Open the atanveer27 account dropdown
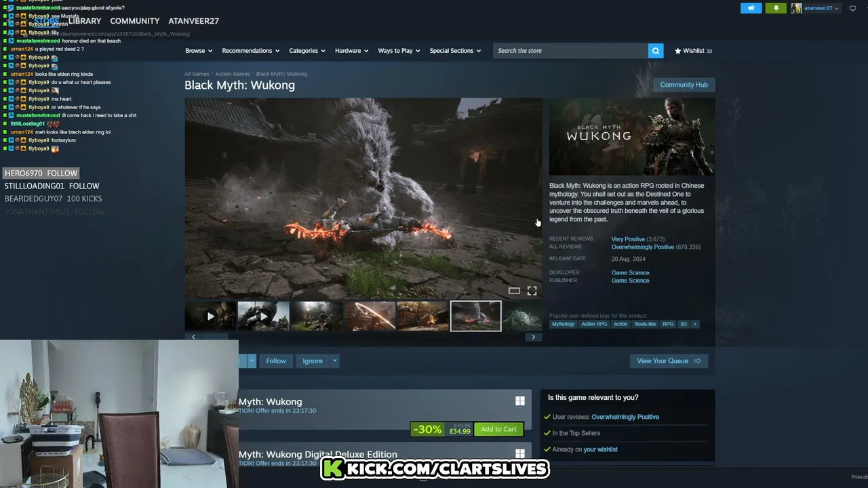The image size is (868, 488). (821, 8)
